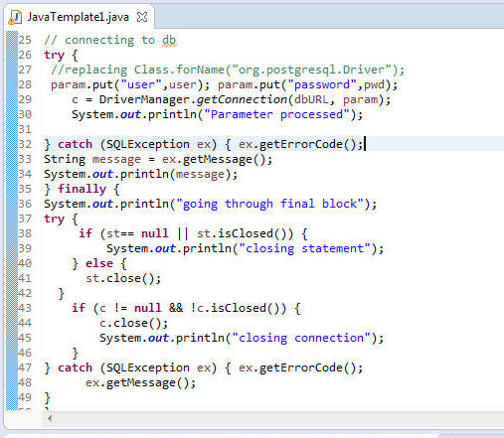Click line number 26 in the gutter
This screenshot has height=438, width=504.
point(25,55)
